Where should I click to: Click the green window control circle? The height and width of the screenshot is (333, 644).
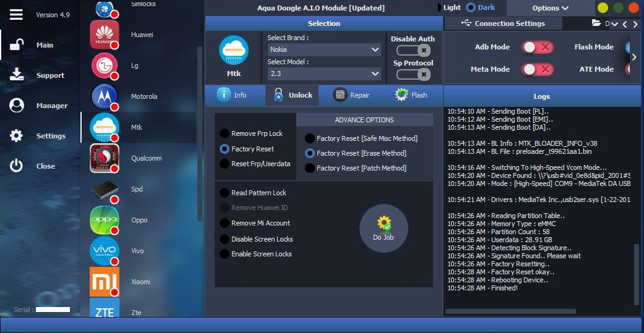tap(618, 8)
